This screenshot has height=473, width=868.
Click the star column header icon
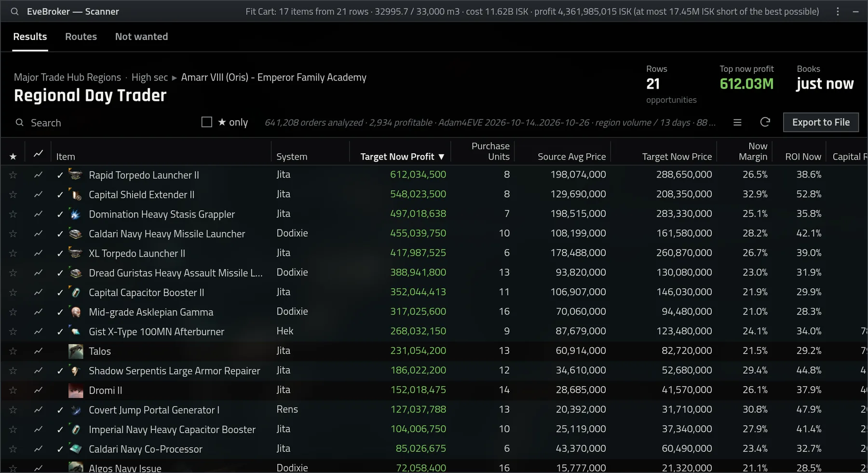click(x=13, y=157)
